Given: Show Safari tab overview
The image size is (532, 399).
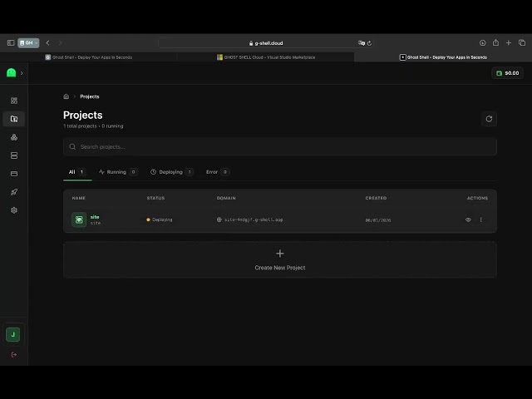Looking at the screenshot, I should point(522,42).
